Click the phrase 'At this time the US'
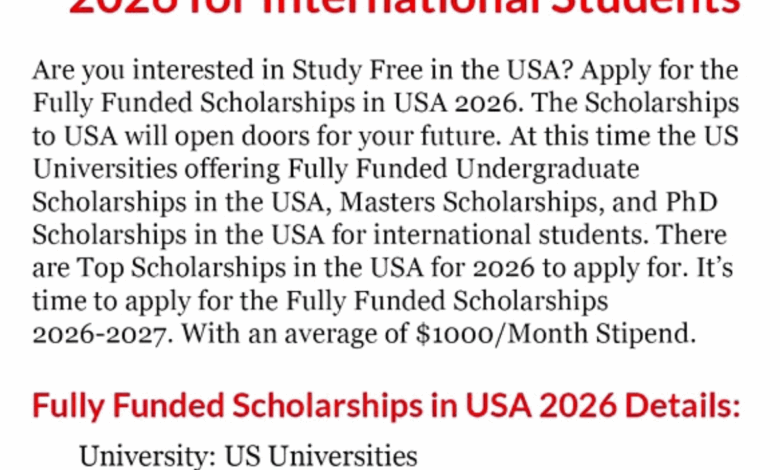 (x=624, y=136)
